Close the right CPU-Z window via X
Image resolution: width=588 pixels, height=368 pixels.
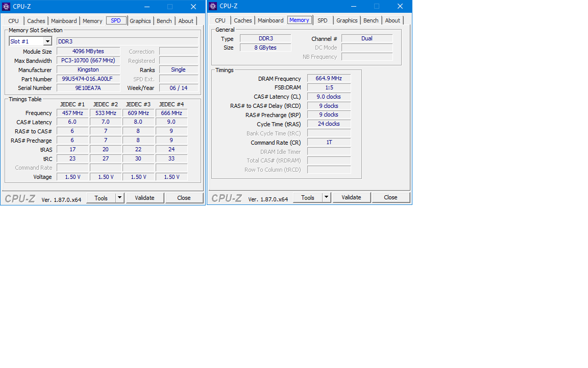(400, 6)
